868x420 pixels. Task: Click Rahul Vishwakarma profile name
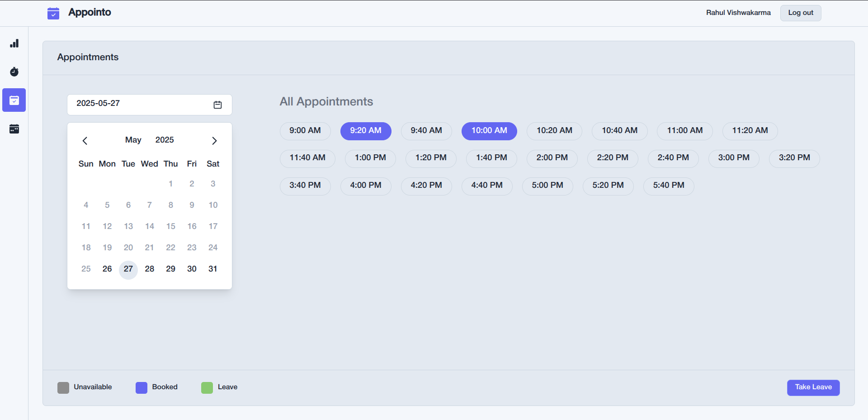(x=738, y=13)
